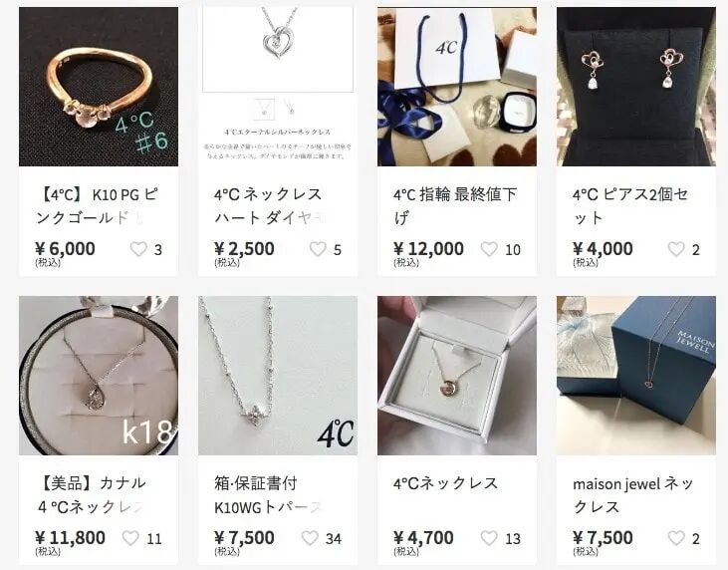Open the 4°Cネックレス ¥4,700 listing title
The height and width of the screenshot is (570, 728).
tap(445, 483)
